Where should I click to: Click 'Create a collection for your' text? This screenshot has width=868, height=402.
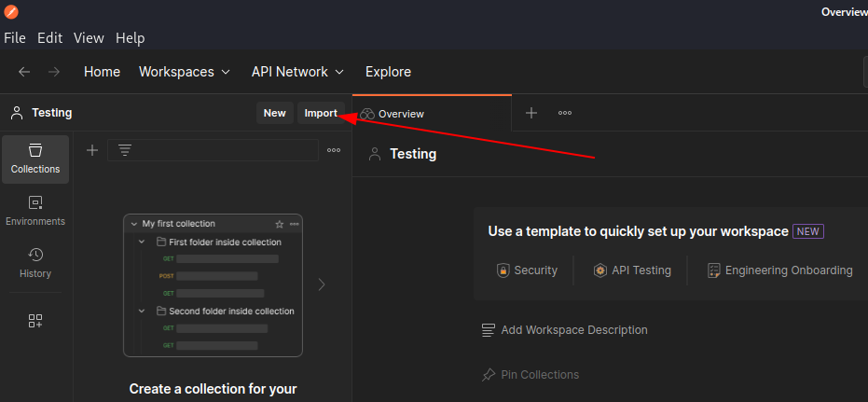coord(214,389)
